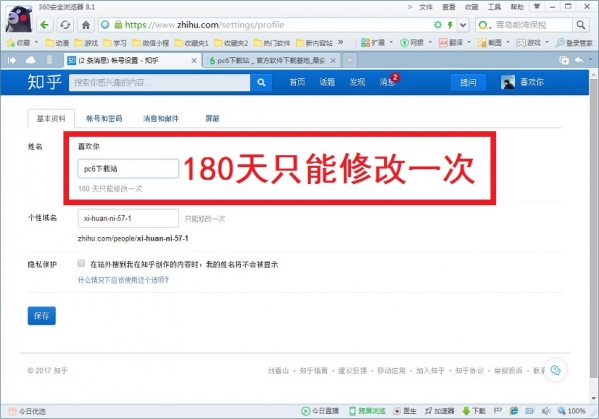Viewport: 599px width, 419px height.
Task: Reload the page with refresh icon
Action: (65, 25)
